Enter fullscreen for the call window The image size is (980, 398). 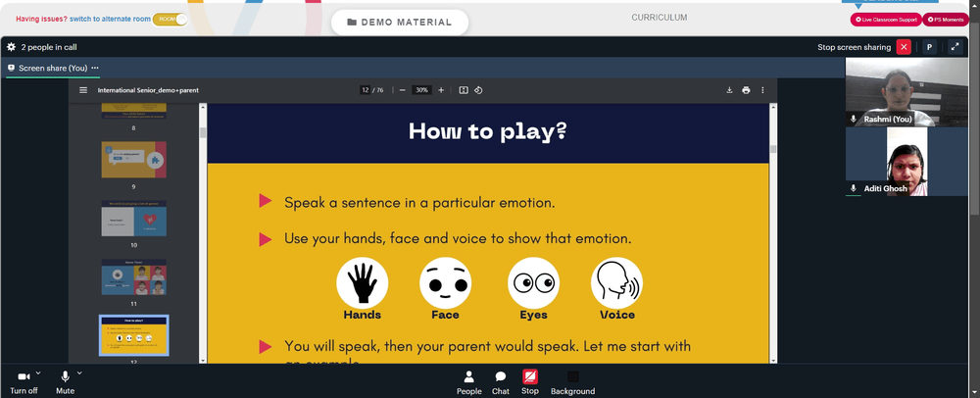955,47
